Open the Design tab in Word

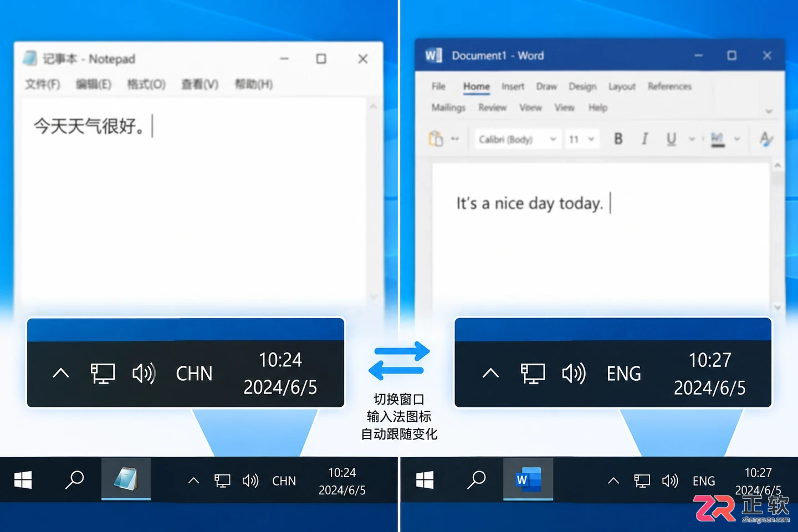coord(582,86)
